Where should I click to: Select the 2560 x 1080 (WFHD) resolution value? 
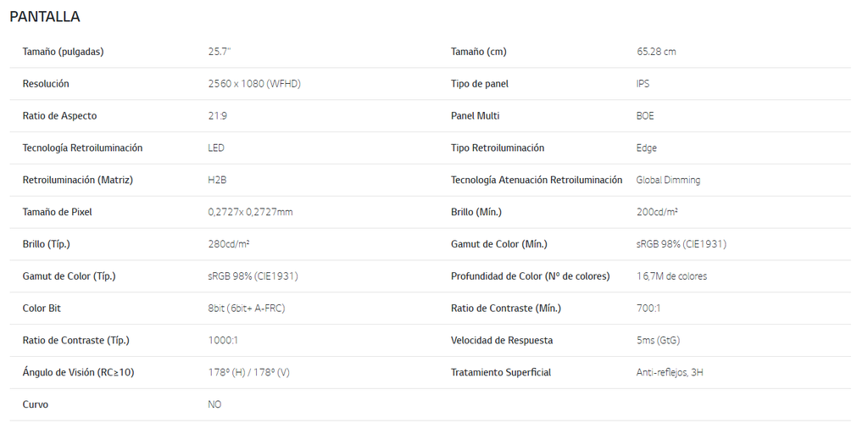254,84
